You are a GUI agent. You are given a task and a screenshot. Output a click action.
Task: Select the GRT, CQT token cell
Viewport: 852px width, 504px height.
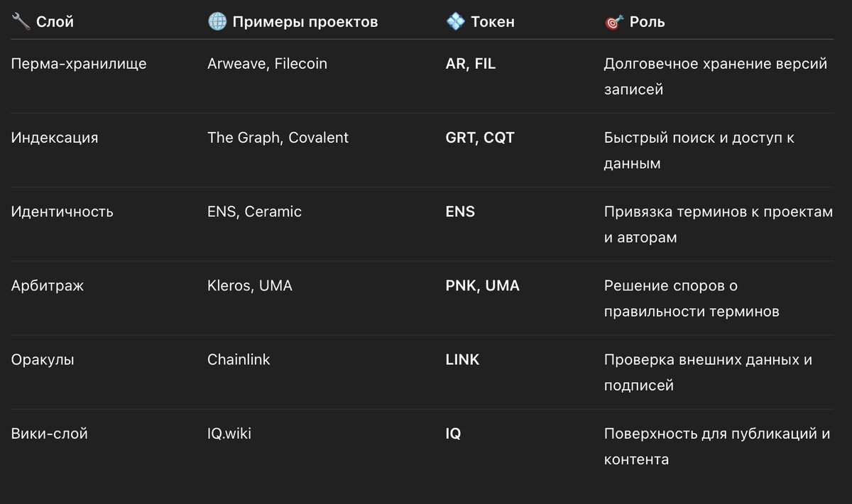[x=480, y=138]
